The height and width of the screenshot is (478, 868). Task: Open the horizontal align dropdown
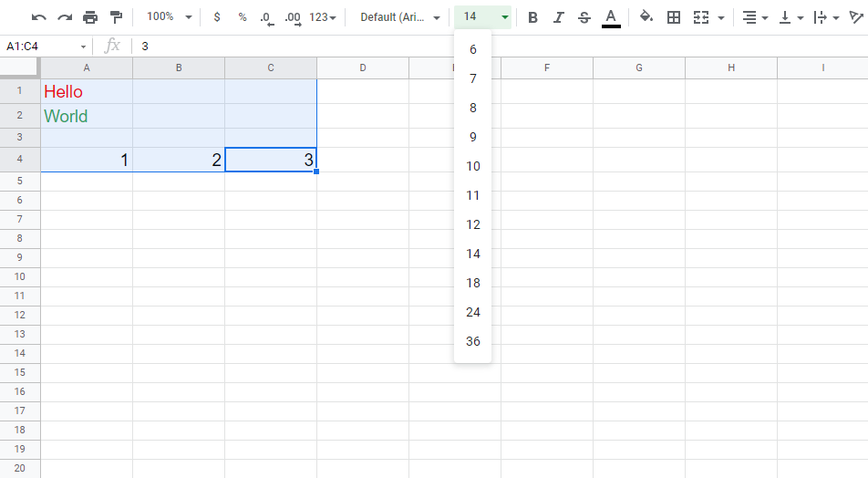pos(753,17)
